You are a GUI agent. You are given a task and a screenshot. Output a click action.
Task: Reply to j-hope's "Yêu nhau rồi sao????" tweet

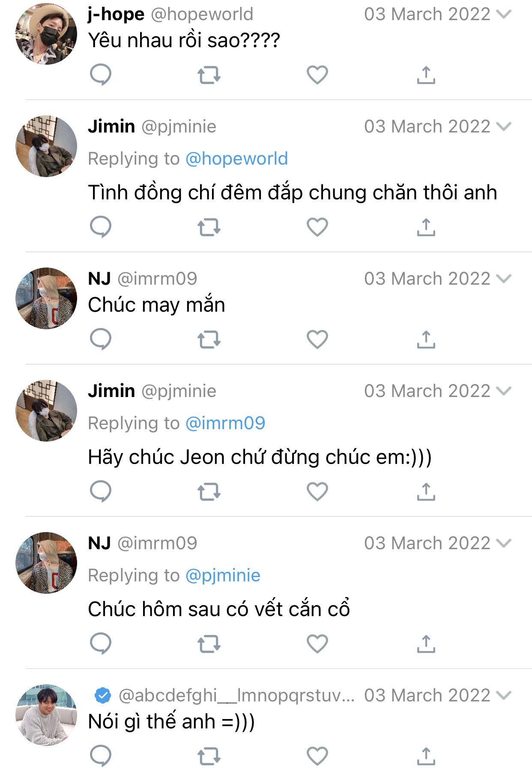click(x=101, y=75)
